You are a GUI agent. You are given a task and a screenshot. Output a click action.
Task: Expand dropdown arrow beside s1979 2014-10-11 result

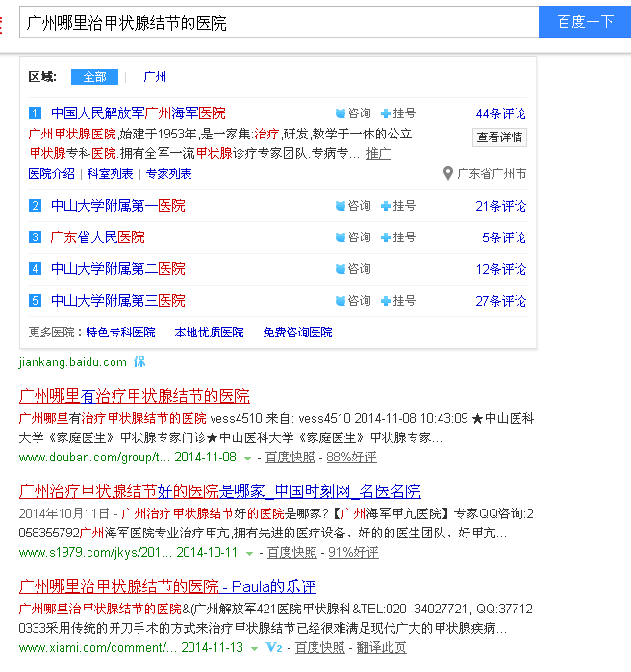pyautogui.click(x=249, y=553)
